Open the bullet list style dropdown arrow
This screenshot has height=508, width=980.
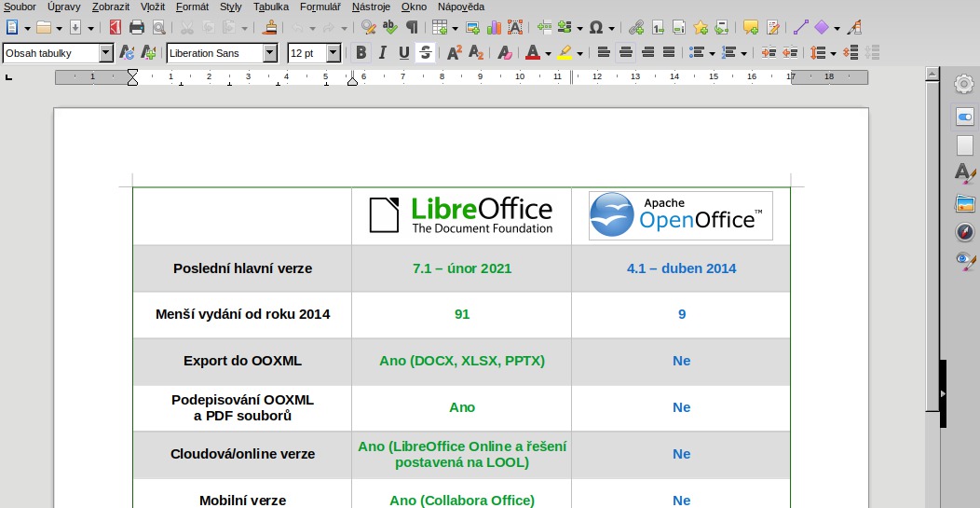(x=712, y=54)
